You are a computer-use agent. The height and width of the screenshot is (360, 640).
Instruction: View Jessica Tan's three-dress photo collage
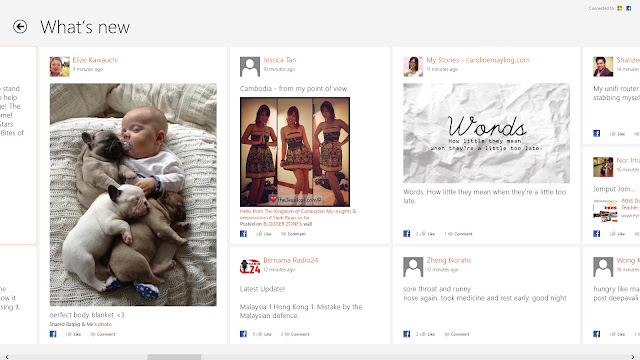[x=295, y=152]
